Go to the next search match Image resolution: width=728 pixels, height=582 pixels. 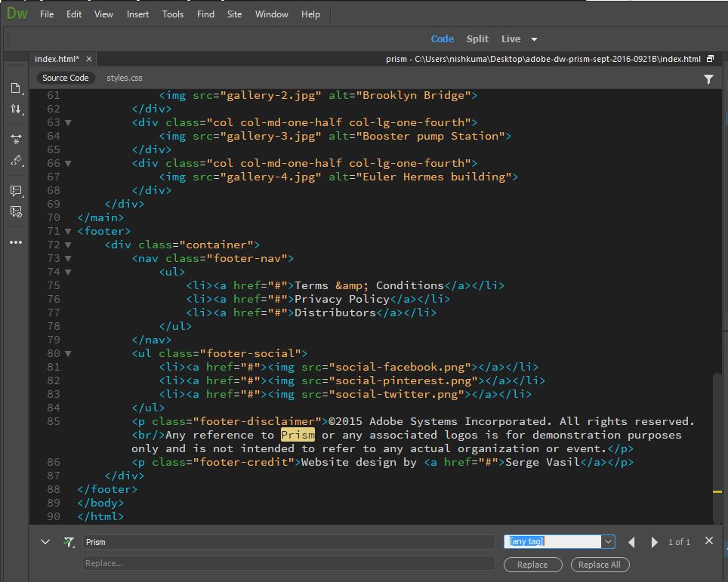[x=655, y=542]
